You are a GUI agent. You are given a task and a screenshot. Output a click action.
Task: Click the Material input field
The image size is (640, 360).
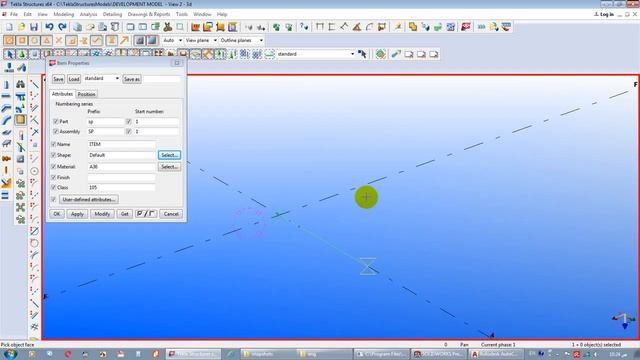[121, 167]
